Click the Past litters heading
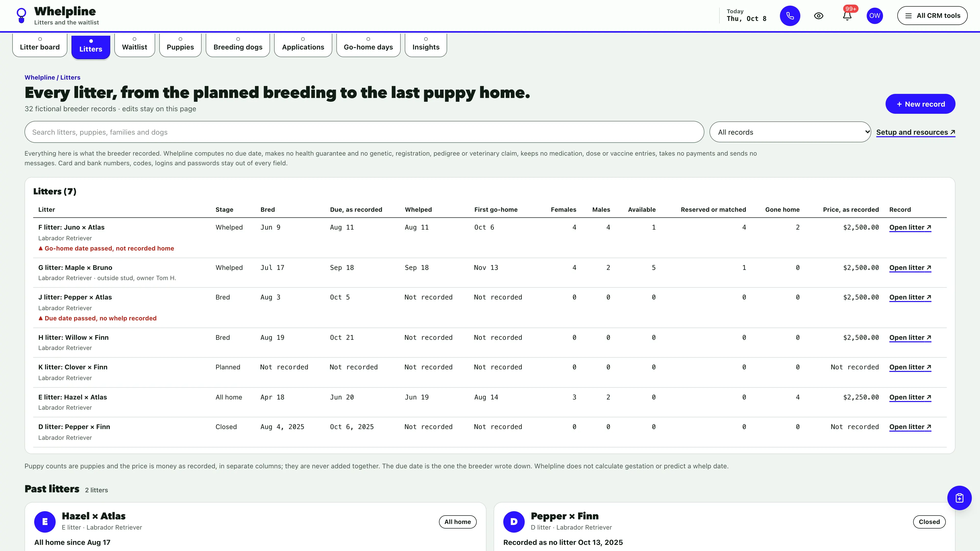Image resolution: width=980 pixels, height=551 pixels. pos(52,489)
